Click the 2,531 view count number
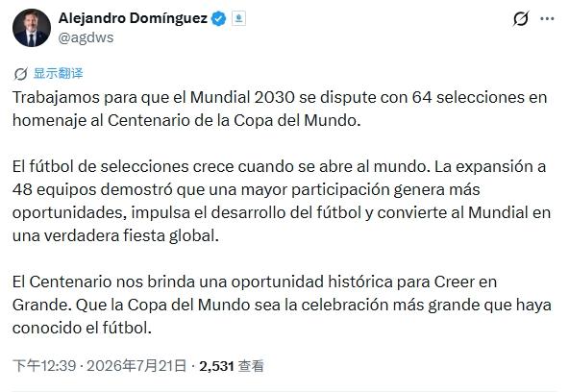 tap(216, 366)
